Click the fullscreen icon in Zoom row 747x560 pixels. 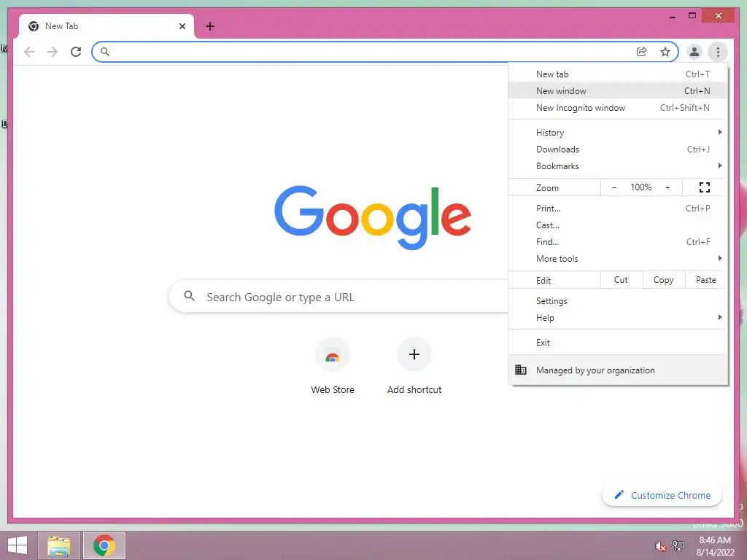coord(705,187)
